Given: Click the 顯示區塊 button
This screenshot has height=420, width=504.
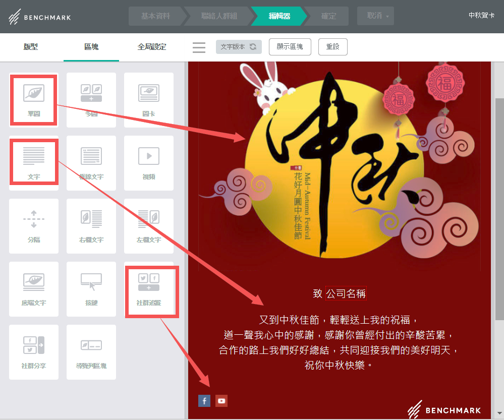Looking at the screenshot, I should [x=290, y=47].
